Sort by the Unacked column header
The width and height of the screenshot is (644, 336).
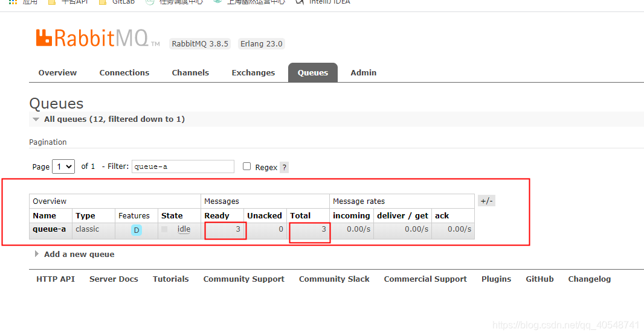click(x=265, y=216)
